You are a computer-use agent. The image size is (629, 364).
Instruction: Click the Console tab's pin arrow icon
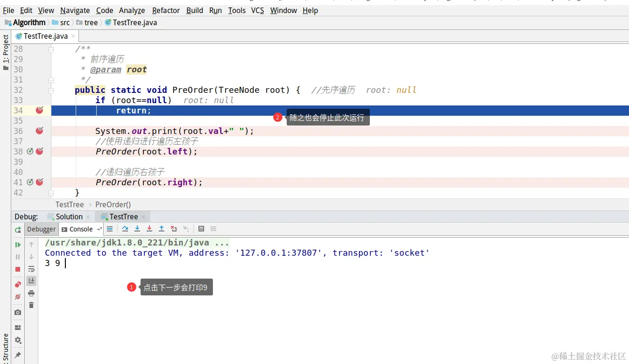coord(99,229)
